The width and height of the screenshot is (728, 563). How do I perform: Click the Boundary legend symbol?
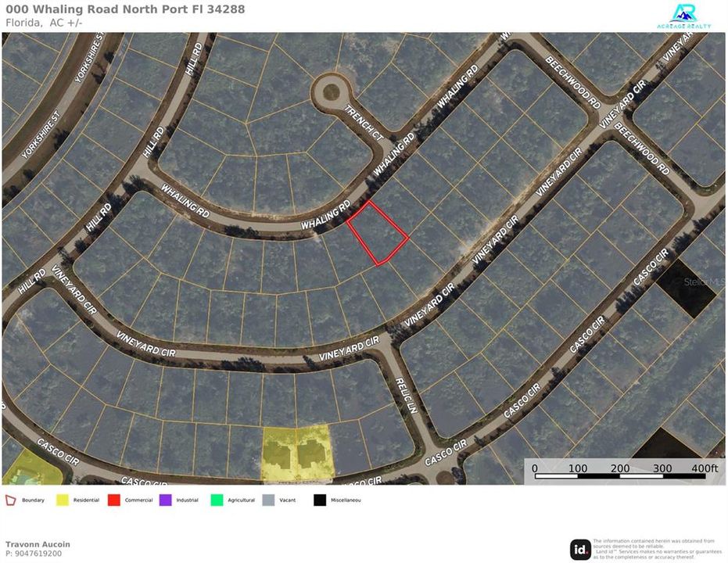[x=12, y=500]
